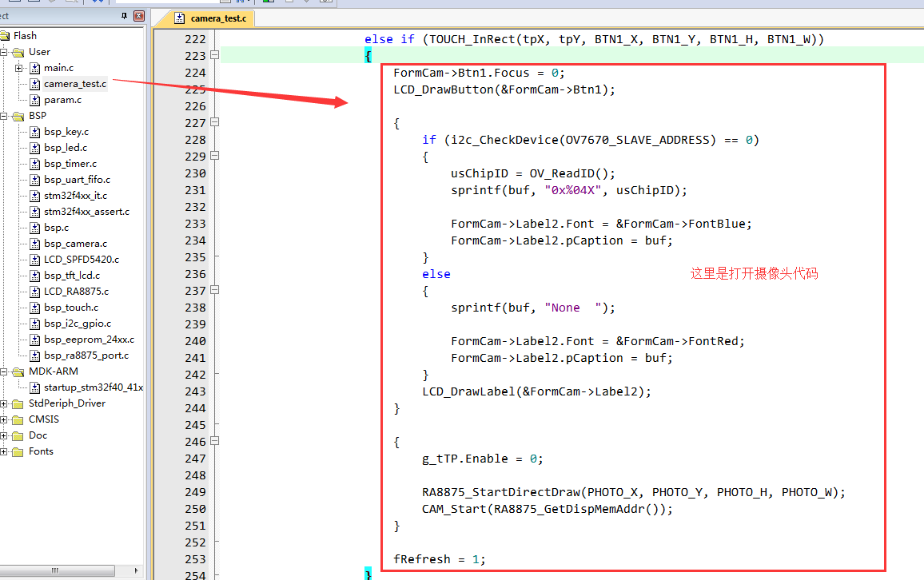Click the StdPeriph_Driver folder icon
The height and width of the screenshot is (580, 924).
click(18, 403)
